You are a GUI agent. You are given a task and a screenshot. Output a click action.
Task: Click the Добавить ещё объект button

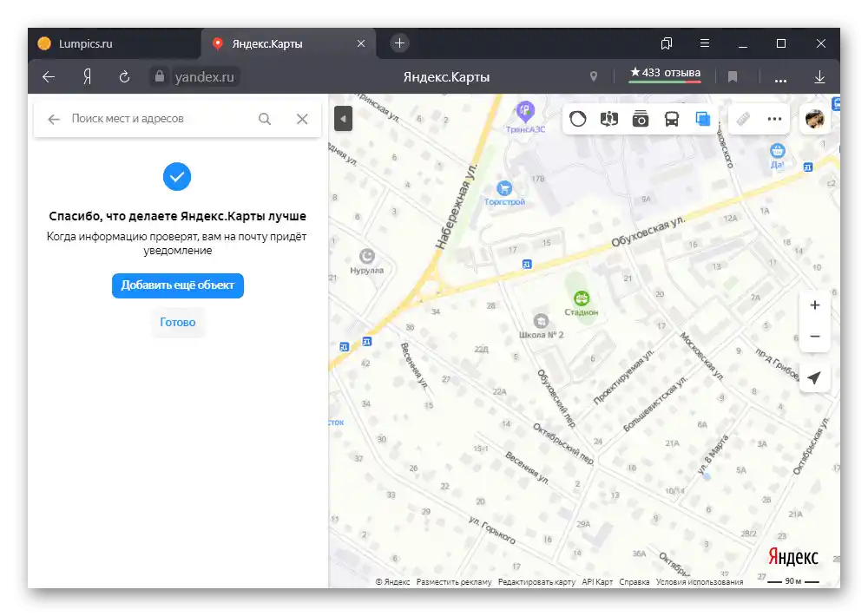point(177,285)
